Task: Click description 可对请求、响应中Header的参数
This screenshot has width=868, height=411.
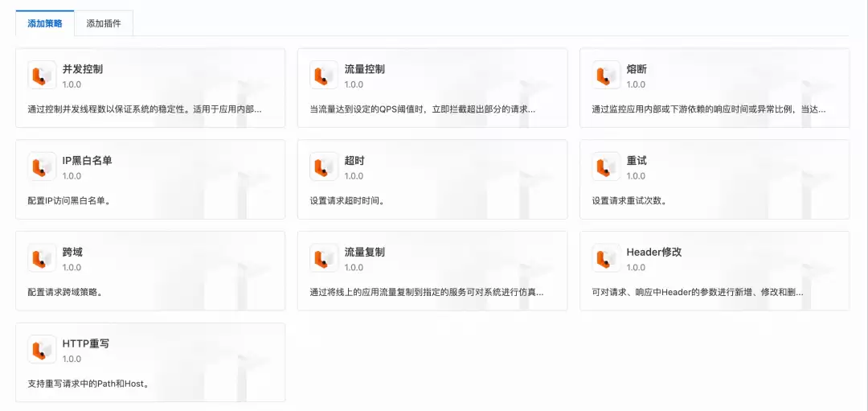Action: pos(698,292)
